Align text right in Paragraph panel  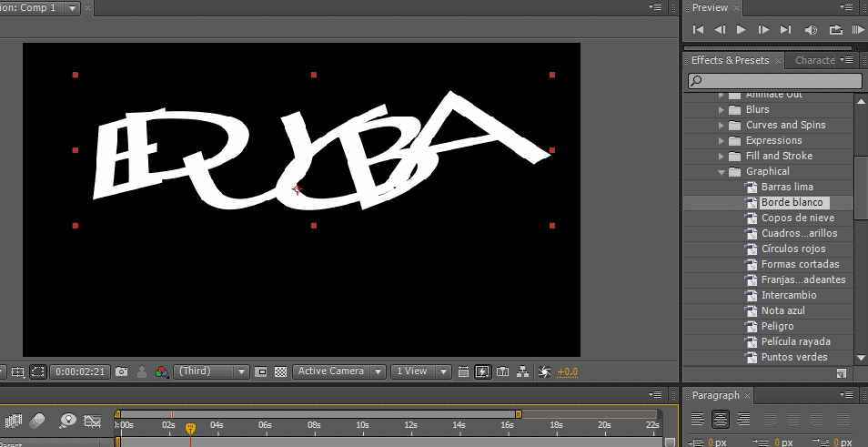click(742, 420)
